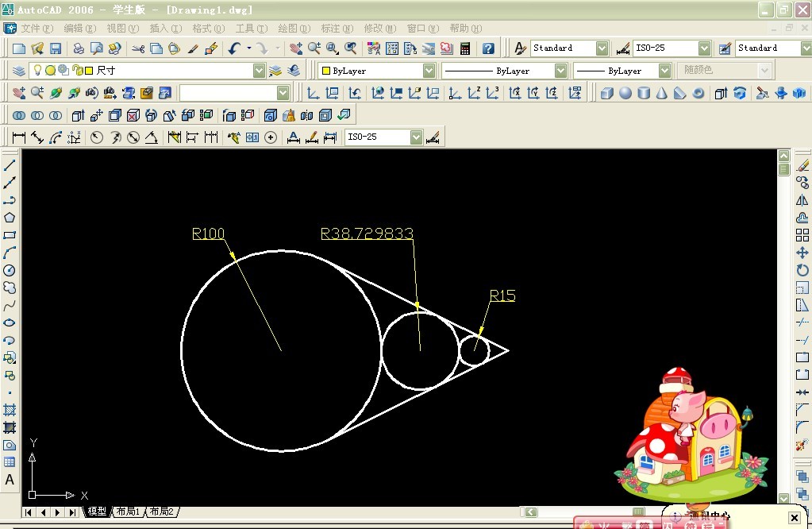Image resolution: width=812 pixels, height=529 pixels.
Task: Click the R15 dimension text
Action: (x=502, y=295)
